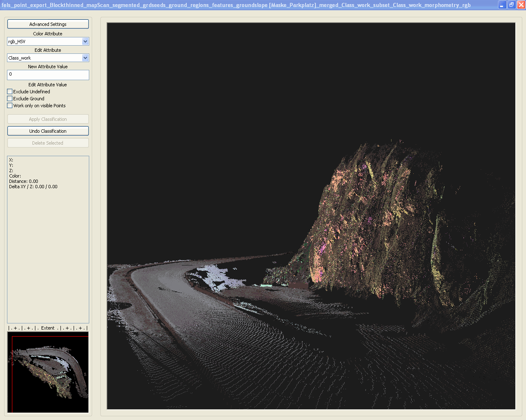Expand the Edit Attribute Class_work dropdown
The image size is (526, 420).
[85, 58]
